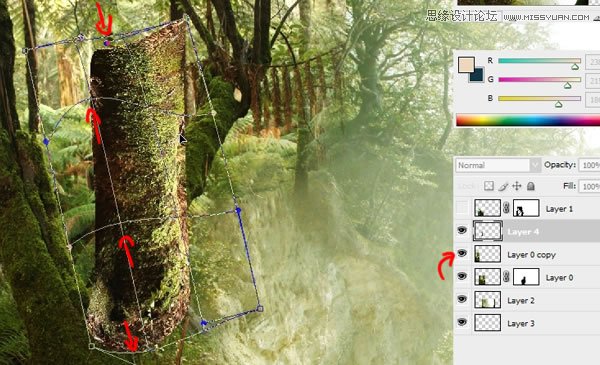Select the Layer 0 copy thumbnail
600x365 pixels.
[488, 254]
